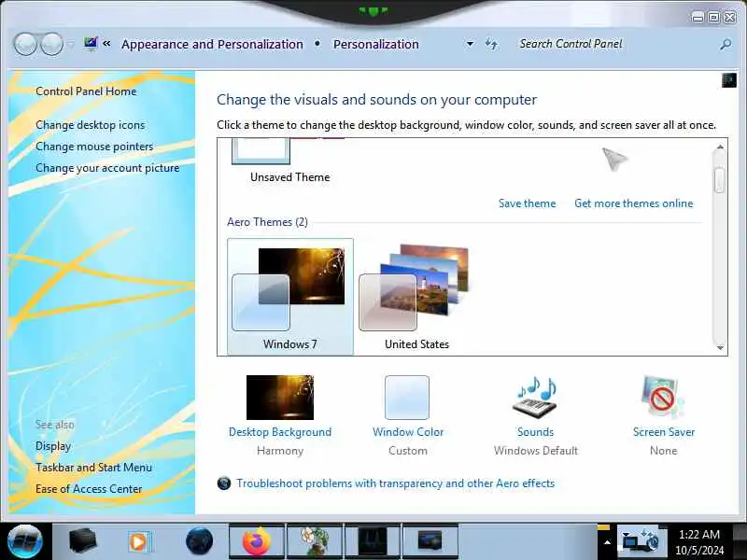Image resolution: width=747 pixels, height=560 pixels.
Task: Open Sounds icon with music notes
Action: click(x=535, y=398)
